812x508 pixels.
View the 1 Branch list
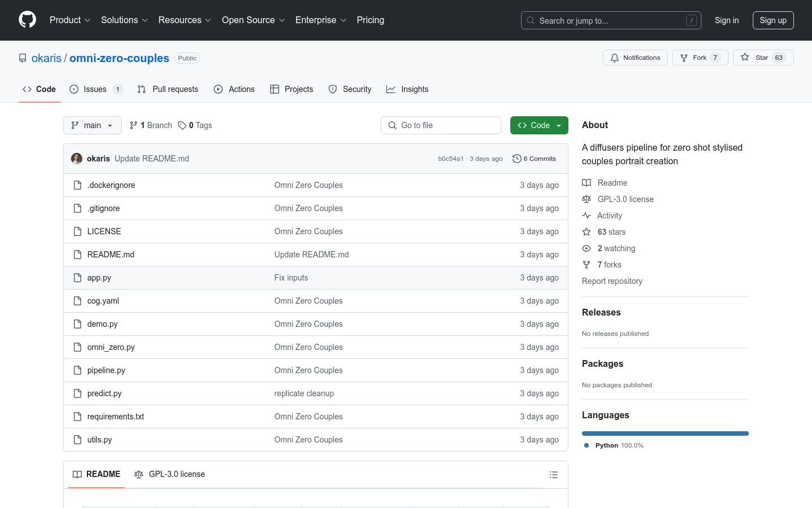(x=151, y=125)
